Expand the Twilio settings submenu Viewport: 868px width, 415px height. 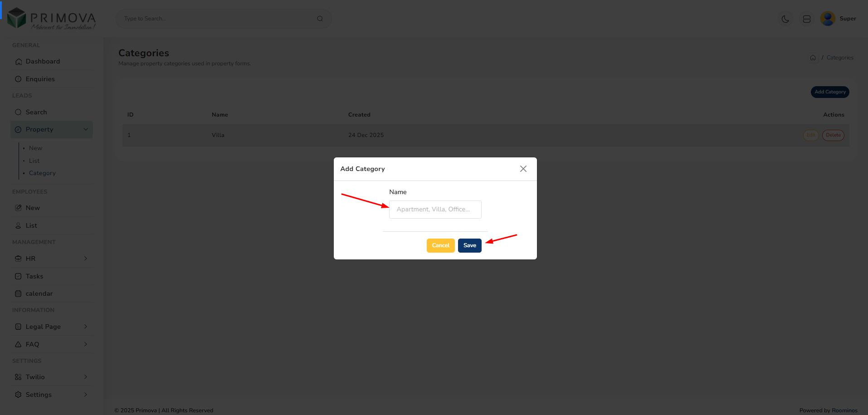click(86, 377)
